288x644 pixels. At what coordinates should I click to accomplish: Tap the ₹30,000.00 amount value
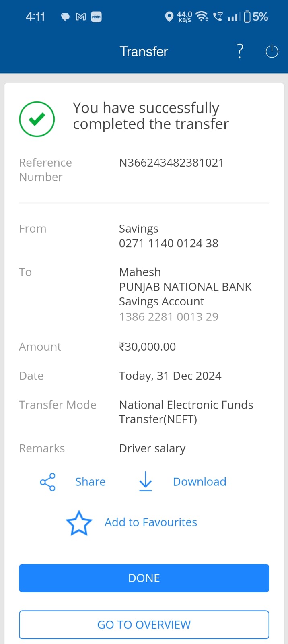pos(147,347)
